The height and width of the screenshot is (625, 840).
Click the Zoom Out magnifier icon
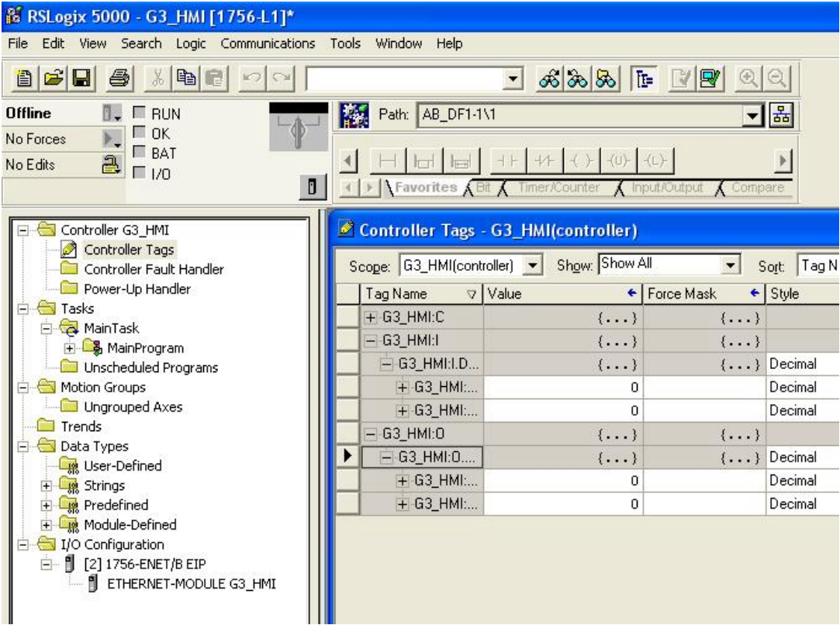[776, 79]
